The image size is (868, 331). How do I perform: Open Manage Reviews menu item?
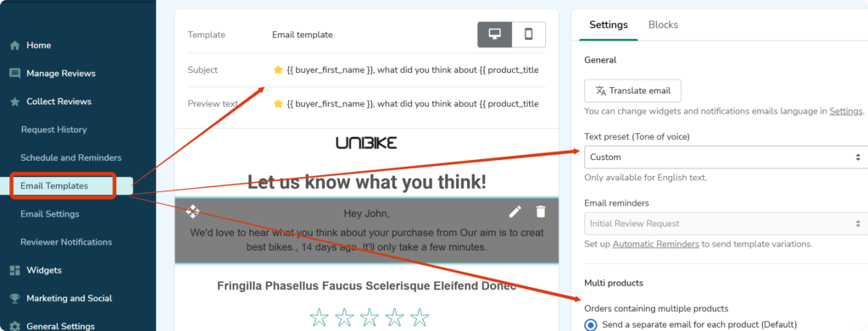pos(61,74)
